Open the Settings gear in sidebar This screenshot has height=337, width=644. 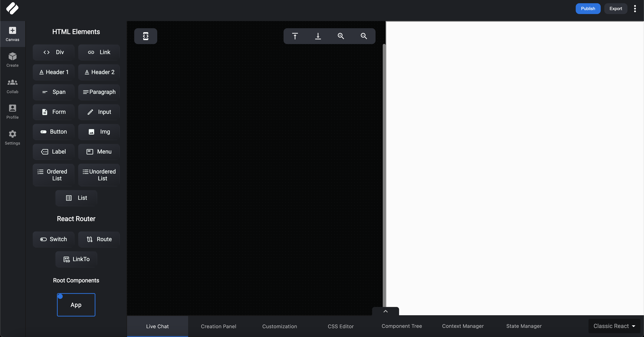(x=13, y=137)
